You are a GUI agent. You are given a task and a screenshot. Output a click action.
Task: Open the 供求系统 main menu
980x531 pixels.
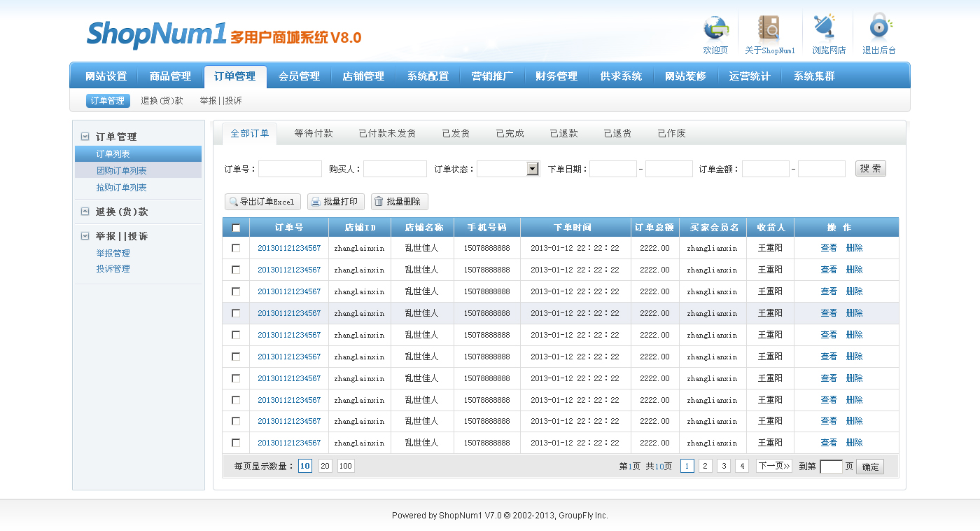tap(621, 76)
